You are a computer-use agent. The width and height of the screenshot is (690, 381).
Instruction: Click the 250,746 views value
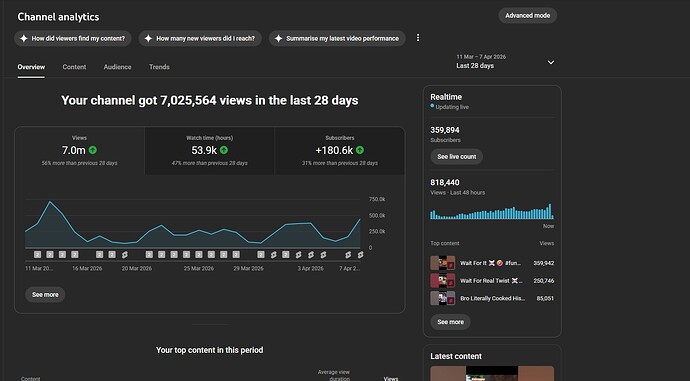(x=543, y=281)
